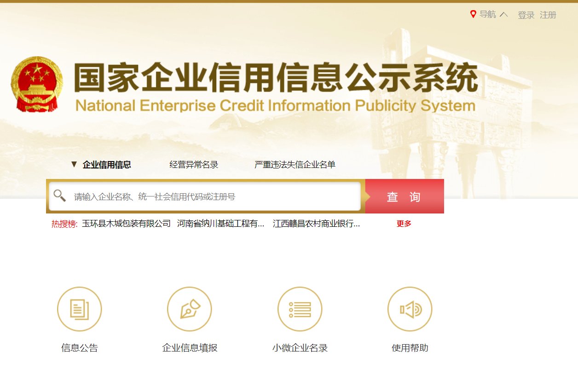Click the national emblem logo

coord(37,84)
